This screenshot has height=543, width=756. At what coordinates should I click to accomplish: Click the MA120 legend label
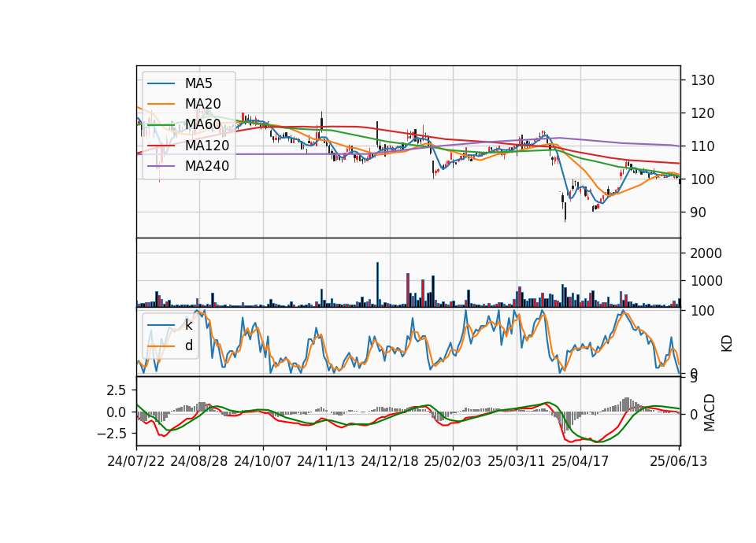pyautogui.click(x=207, y=145)
